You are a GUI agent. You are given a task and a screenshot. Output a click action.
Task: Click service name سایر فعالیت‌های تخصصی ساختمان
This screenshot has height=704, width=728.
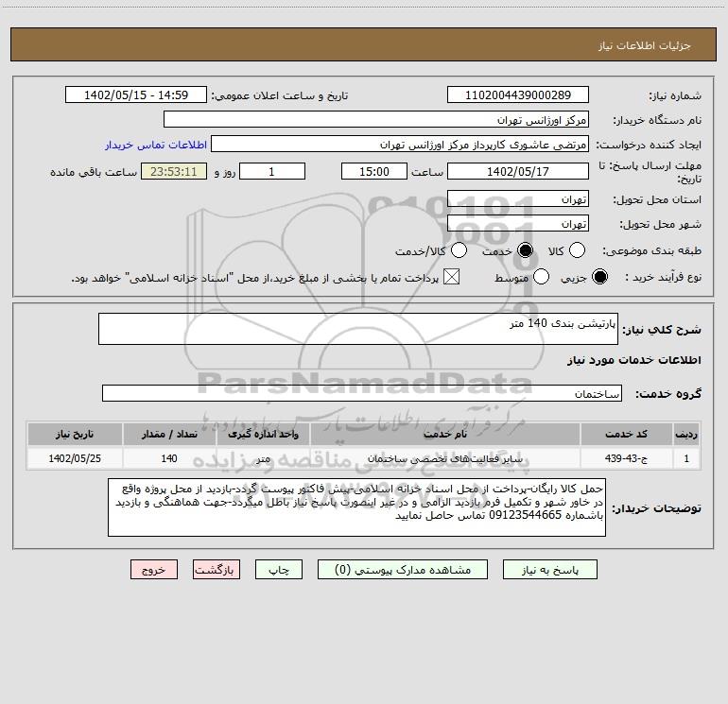(445, 458)
